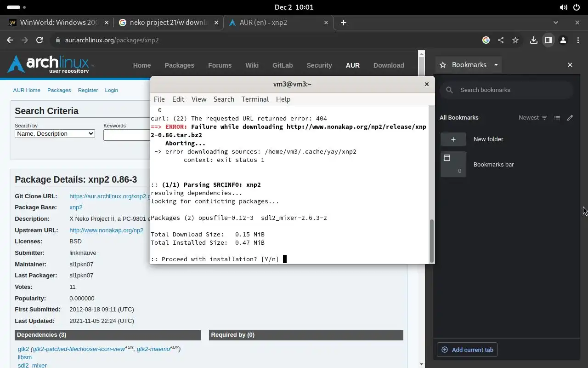Open terminal Edit menu
The width and height of the screenshot is (588, 368).
pos(178,99)
